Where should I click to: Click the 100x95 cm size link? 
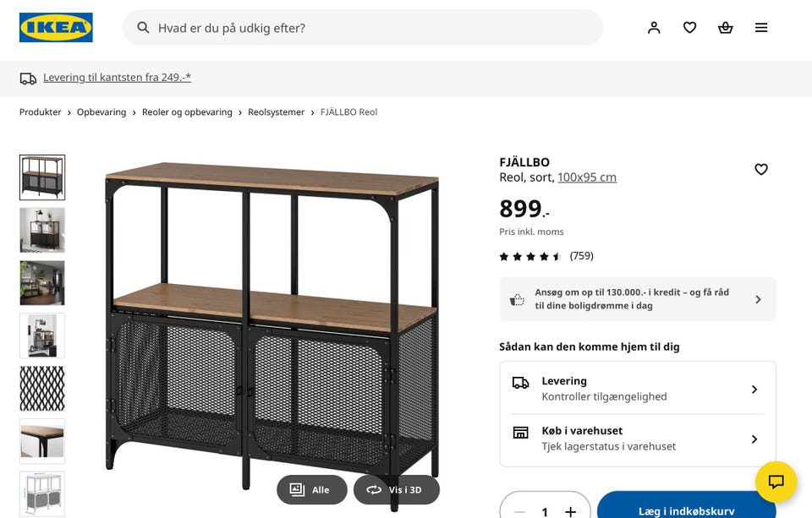pyautogui.click(x=587, y=177)
